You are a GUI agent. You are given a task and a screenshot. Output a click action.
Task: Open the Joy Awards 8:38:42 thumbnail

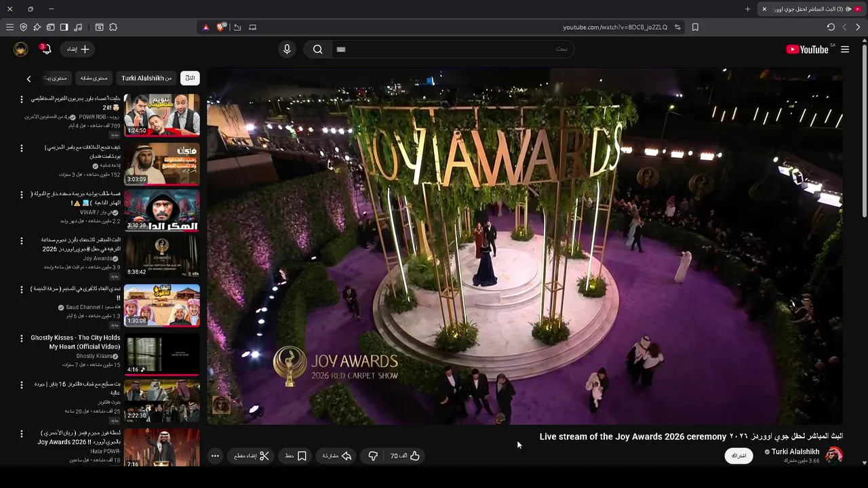tap(162, 256)
